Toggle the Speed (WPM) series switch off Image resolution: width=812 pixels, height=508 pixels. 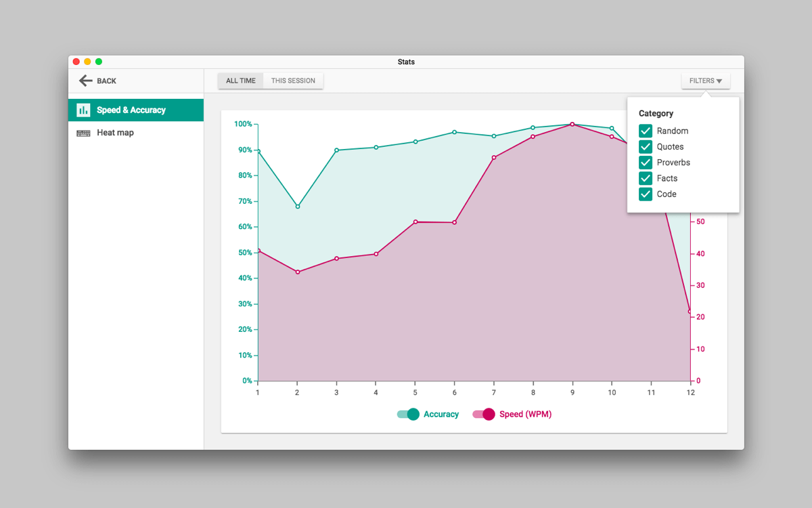click(484, 415)
